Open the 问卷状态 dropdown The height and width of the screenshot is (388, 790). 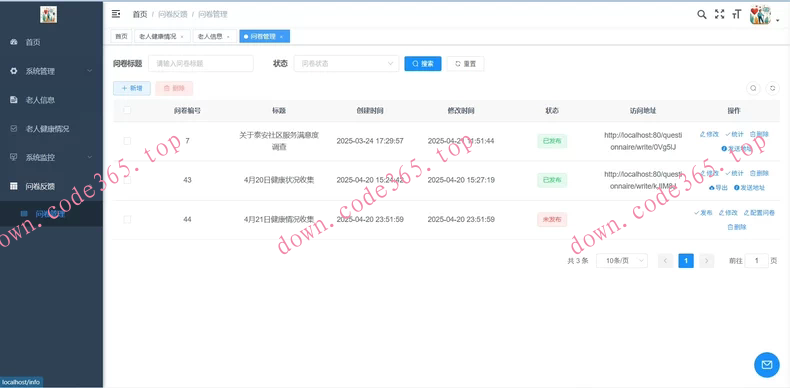tap(346, 63)
